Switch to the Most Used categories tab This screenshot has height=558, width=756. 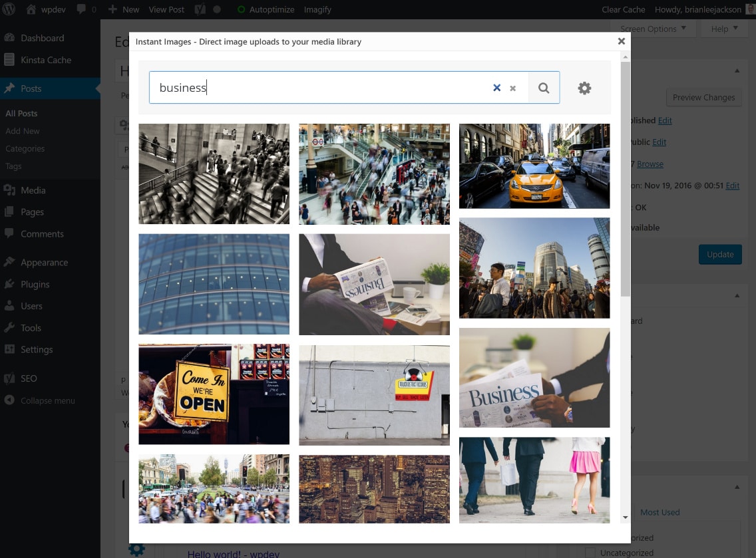tap(660, 512)
